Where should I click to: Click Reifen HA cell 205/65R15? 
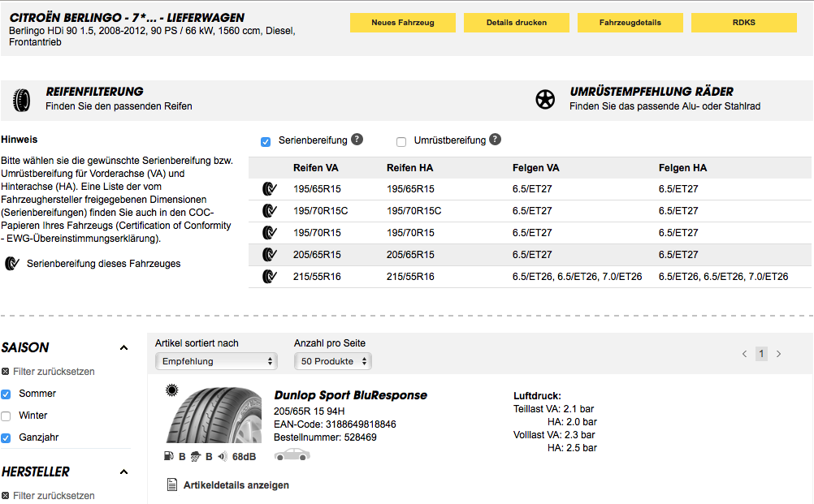click(410, 255)
